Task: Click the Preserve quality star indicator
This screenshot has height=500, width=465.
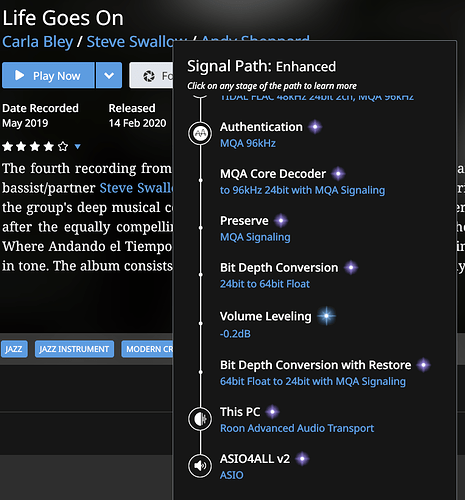Action: tap(281, 221)
